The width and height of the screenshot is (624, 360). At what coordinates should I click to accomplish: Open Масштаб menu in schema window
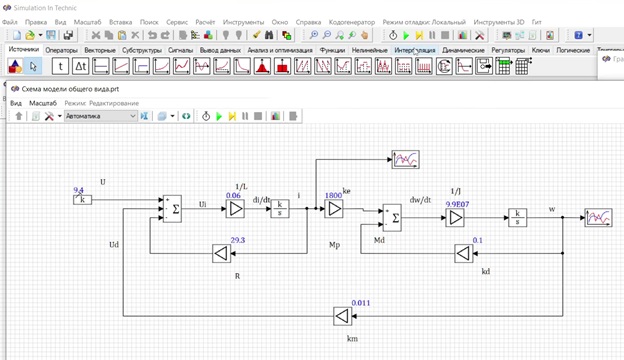(43, 103)
